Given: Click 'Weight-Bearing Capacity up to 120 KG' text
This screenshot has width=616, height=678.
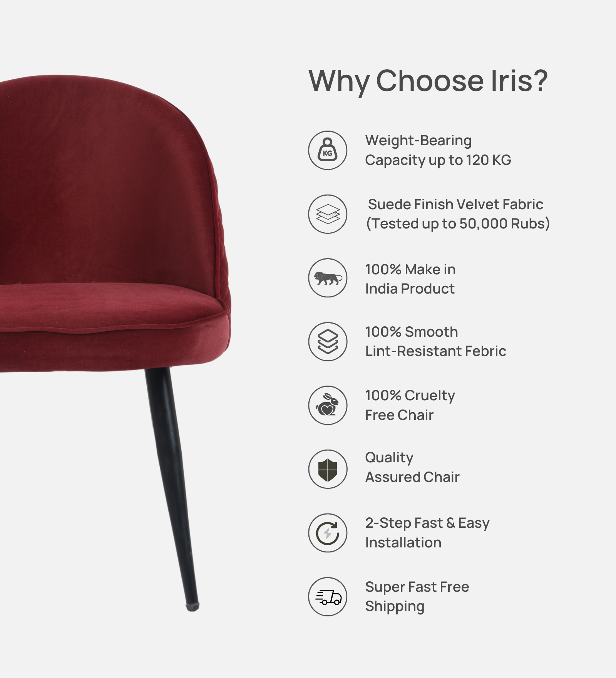Looking at the screenshot, I should click(x=438, y=150).
